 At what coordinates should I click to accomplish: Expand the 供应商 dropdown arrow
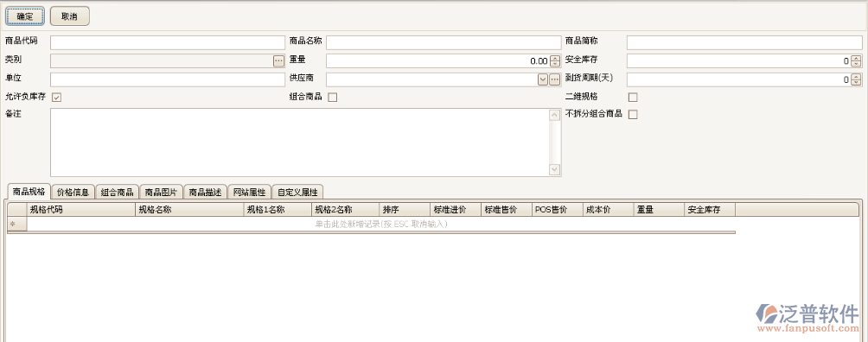coord(543,79)
